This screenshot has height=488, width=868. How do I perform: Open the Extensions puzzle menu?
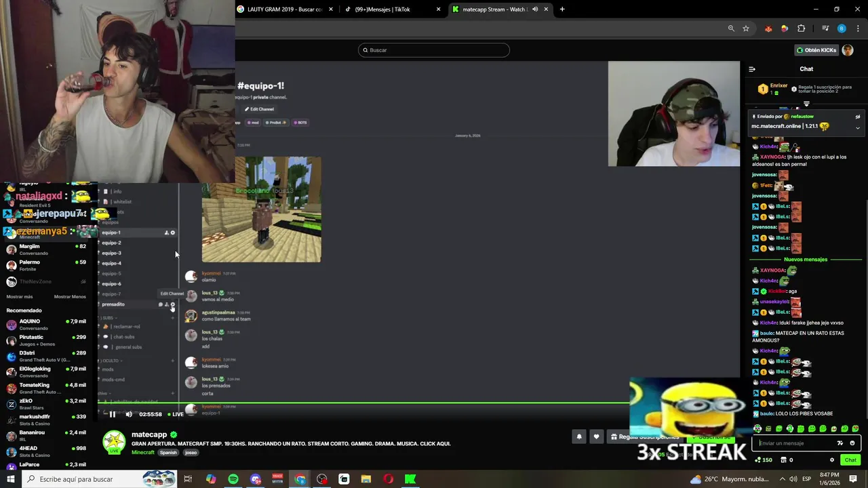[x=802, y=28]
